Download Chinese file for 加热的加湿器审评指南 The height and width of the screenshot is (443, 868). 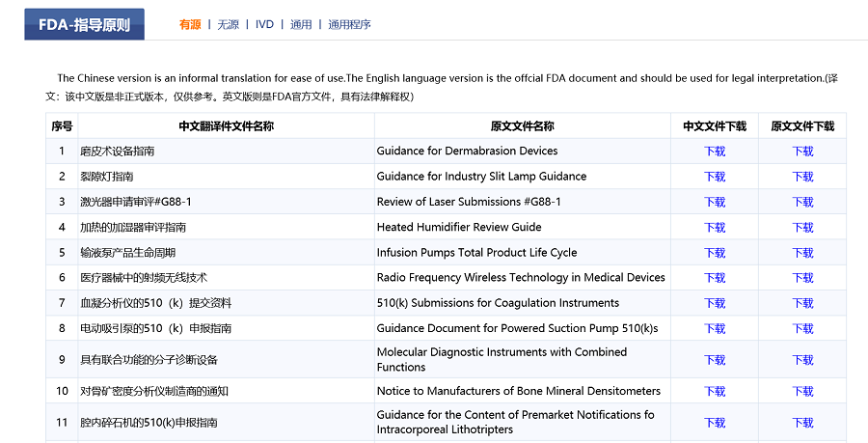(x=715, y=228)
